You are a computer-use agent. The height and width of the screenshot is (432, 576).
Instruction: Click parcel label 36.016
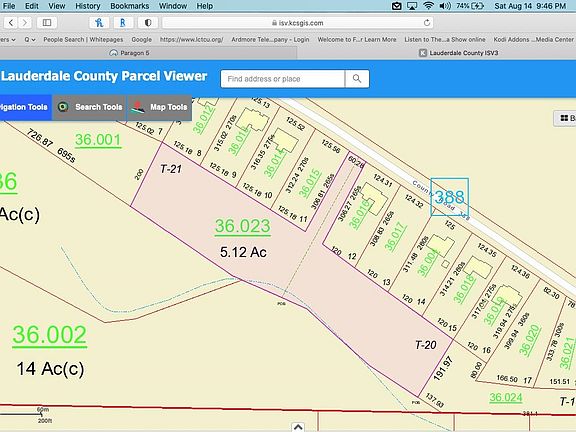[x=359, y=214]
